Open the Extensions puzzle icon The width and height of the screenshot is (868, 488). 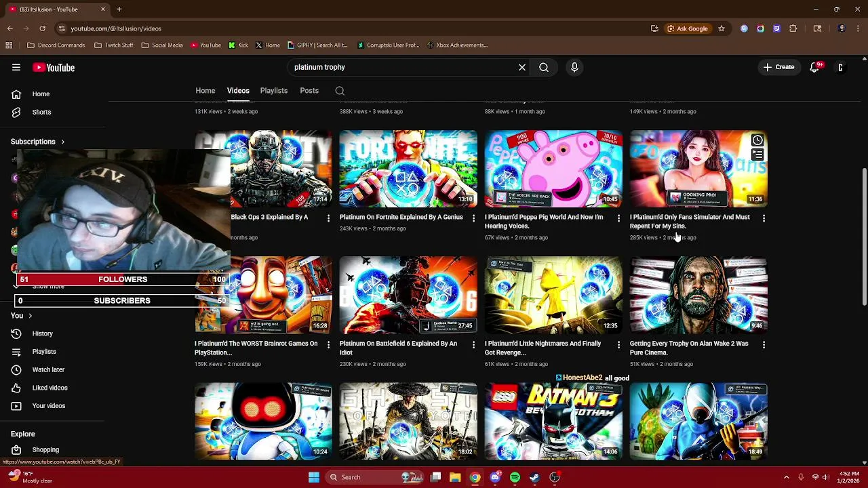coord(793,28)
